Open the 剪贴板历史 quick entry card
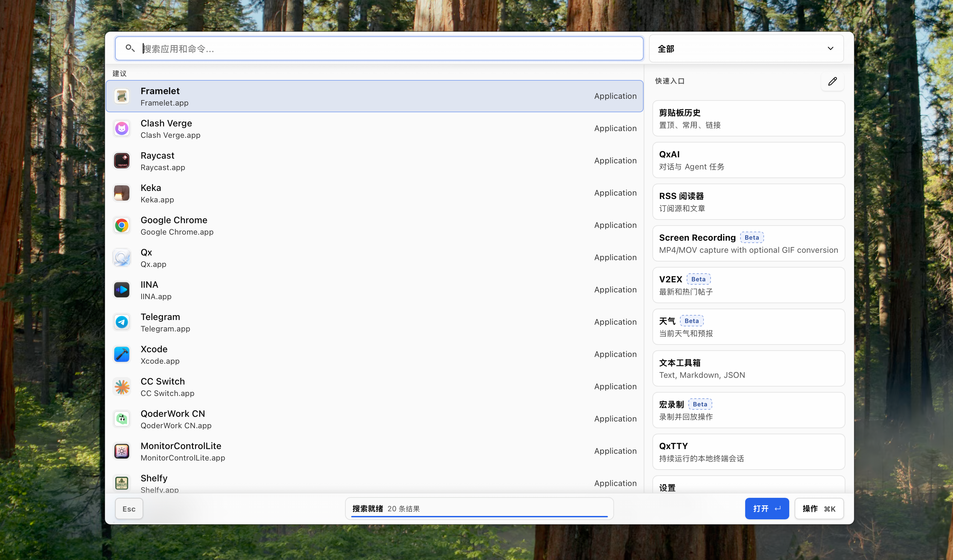953x560 pixels. (x=749, y=119)
